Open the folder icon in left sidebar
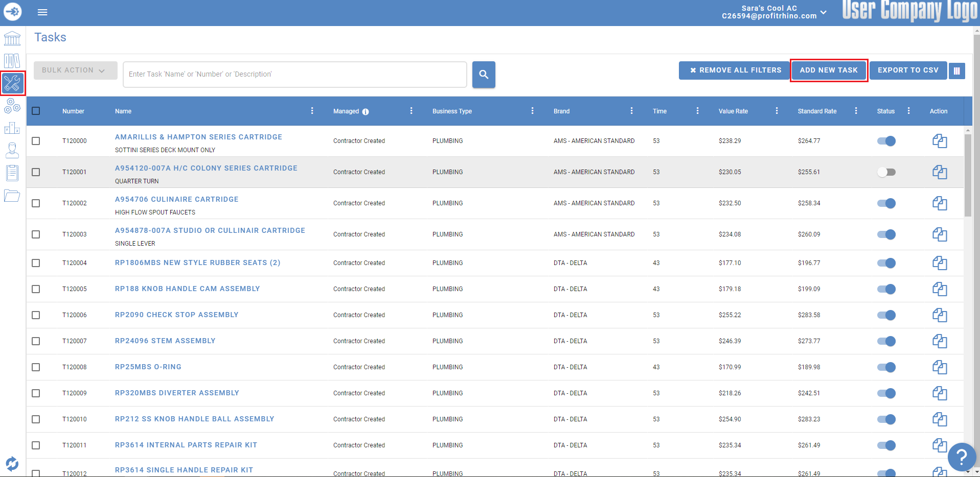980x477 pixels. coord(12,196)
